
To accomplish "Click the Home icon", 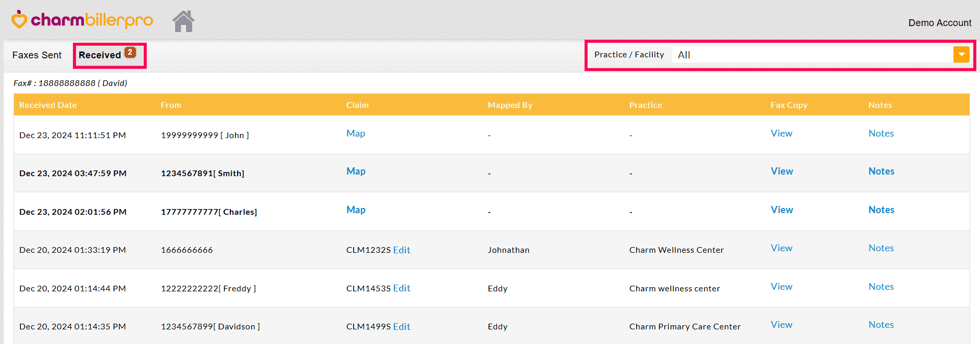I will (183, 21).
